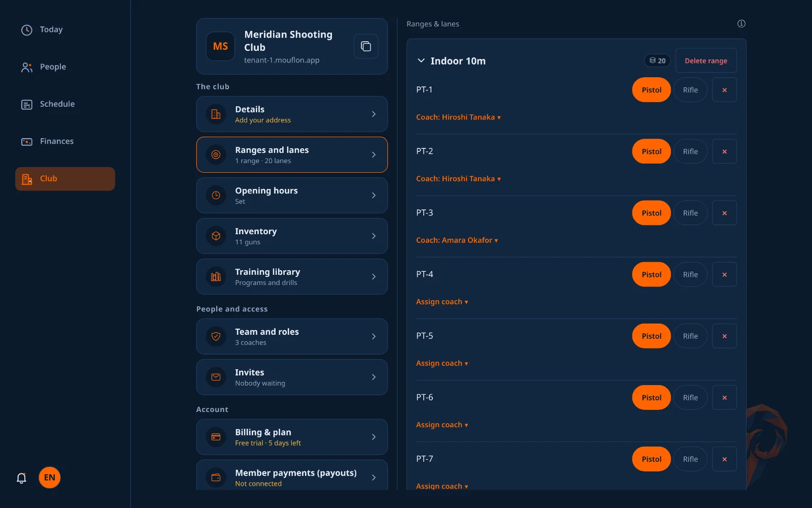Set lane PT-1 to Rifle
This screenshot has height=508, width=812.
(690, 90)
